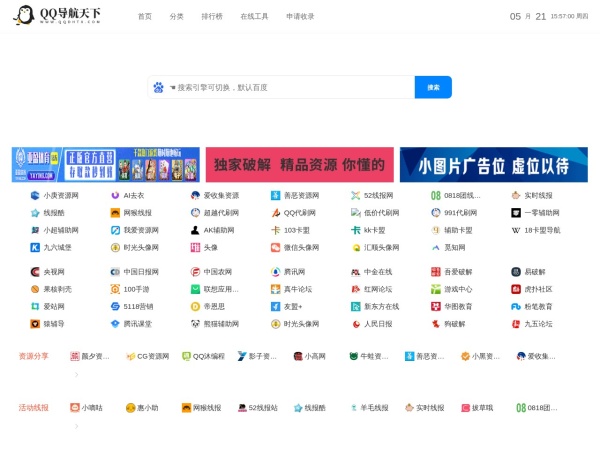The image size is (600, 450).
Task: Open 小高网 in 资源分享 row
Action: point(310,356)
